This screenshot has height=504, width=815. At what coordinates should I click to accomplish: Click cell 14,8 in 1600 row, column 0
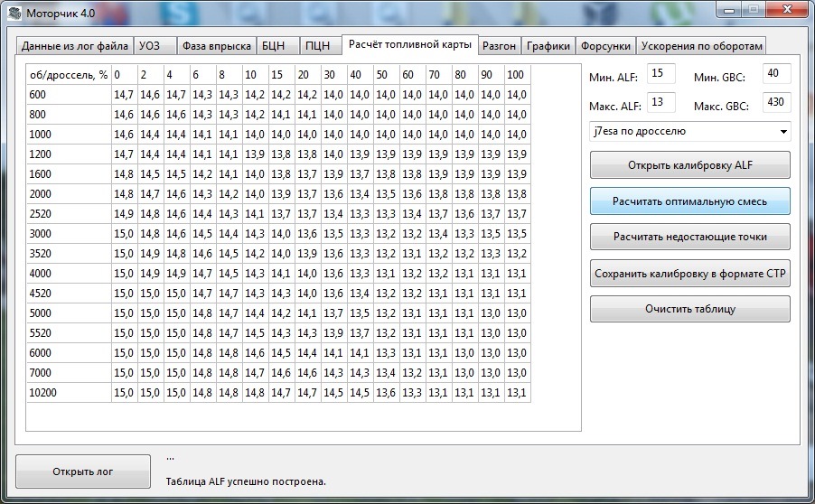coord(125,174)
